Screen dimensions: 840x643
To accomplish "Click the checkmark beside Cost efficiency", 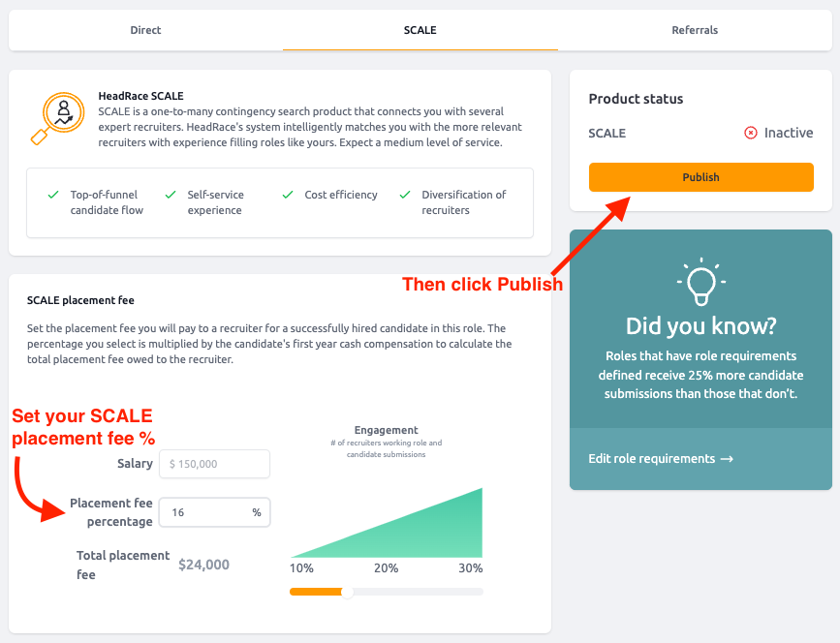I will coord(288,195).
